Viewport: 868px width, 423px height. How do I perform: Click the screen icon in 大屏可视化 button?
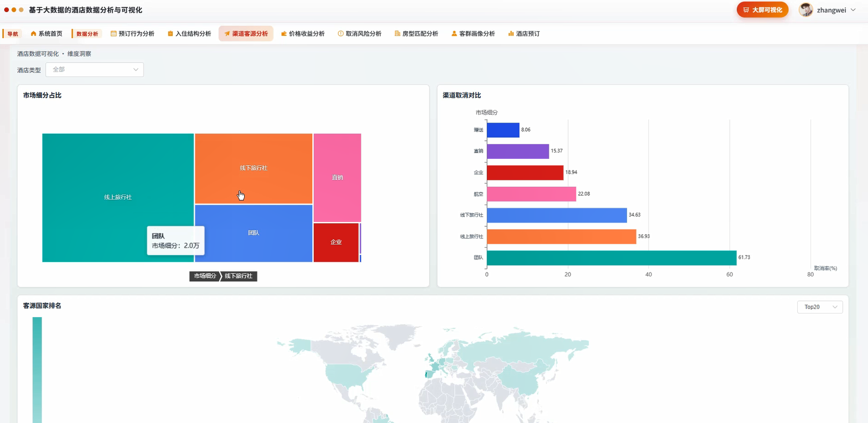pyautogui.click(x=746, y=10)
